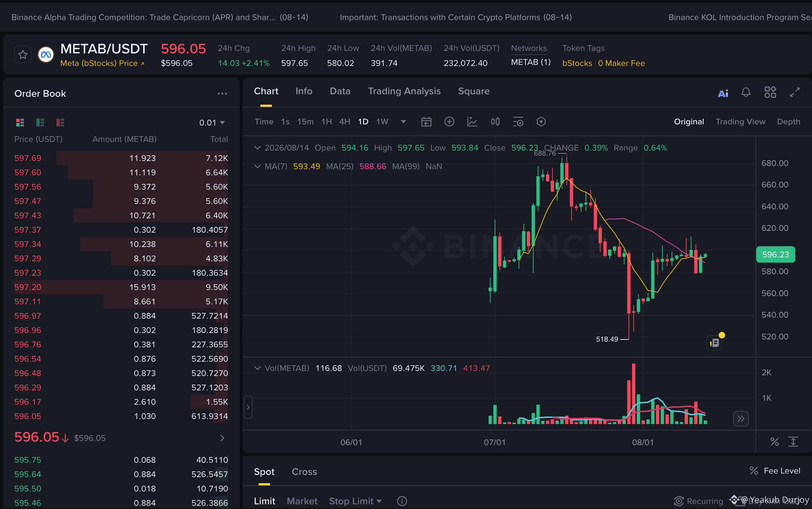Open the Square tab
812x509 pixels.
[x=474, y=91]
